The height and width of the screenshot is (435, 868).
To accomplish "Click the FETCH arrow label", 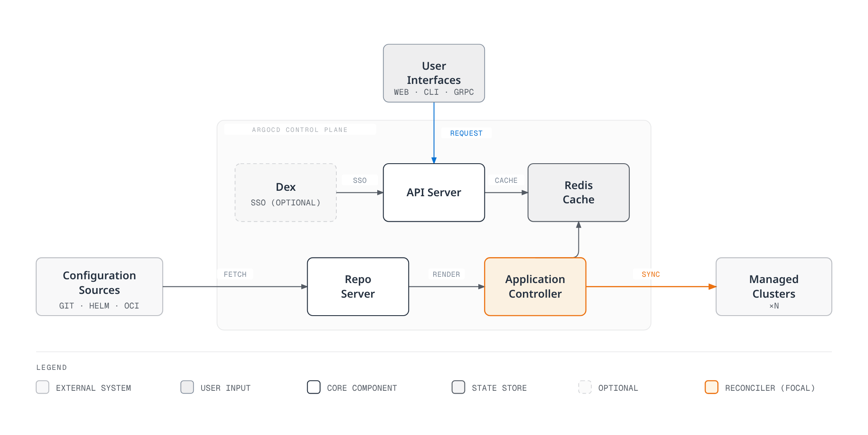I will [x=235, y=274].
